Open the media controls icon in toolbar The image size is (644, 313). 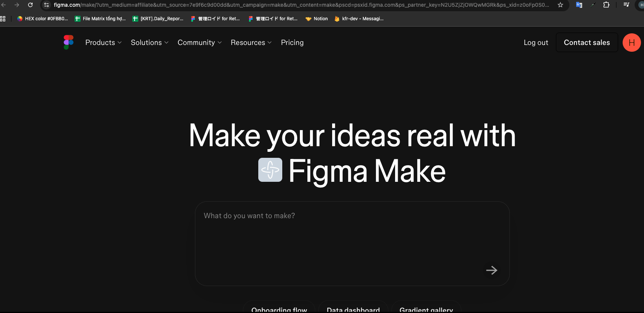[x=626, y=5]
